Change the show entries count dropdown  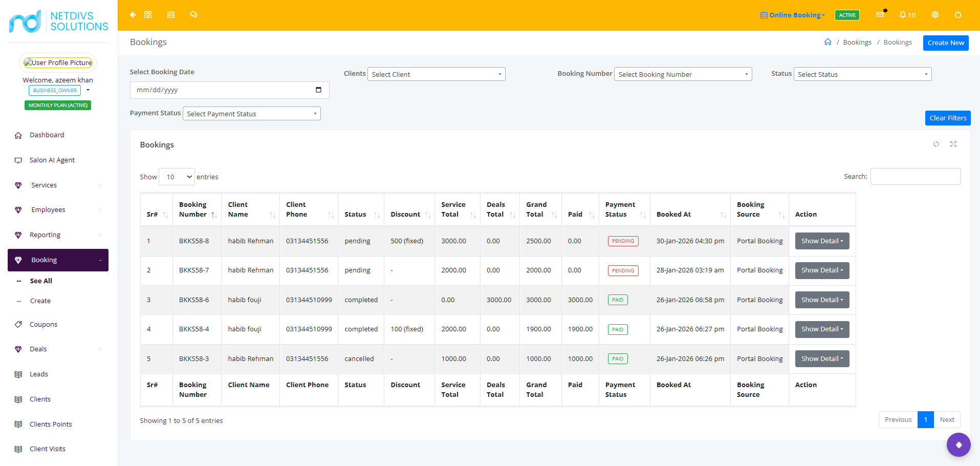(x=177, y=177)
